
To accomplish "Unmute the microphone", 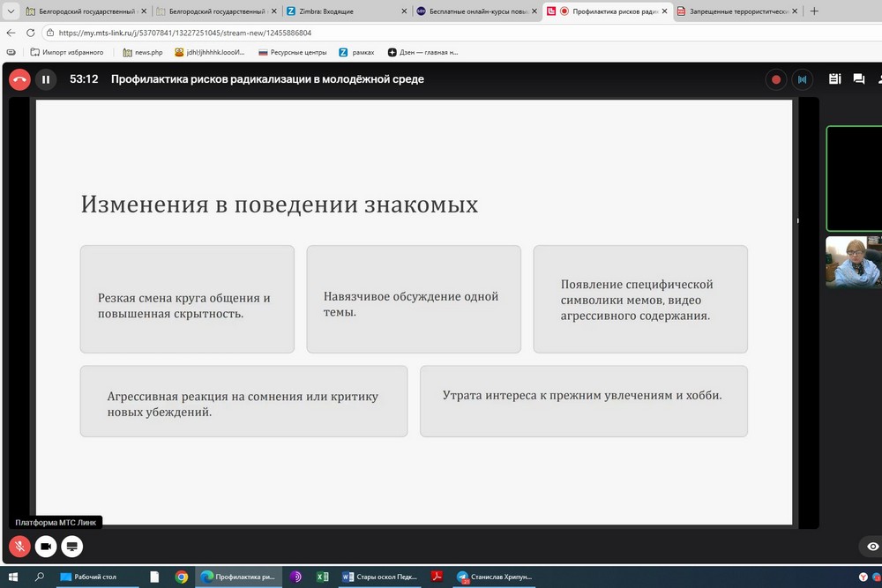I will coord(19,547).
